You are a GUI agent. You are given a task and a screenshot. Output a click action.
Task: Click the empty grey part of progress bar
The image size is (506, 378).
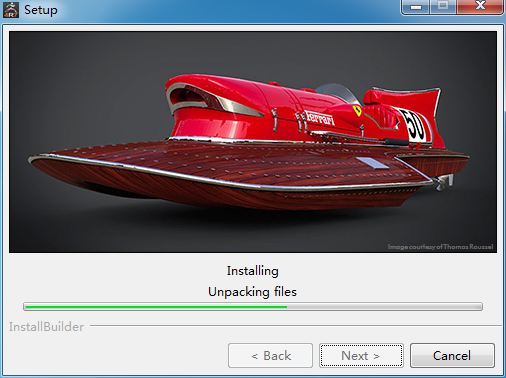point(384,307)
